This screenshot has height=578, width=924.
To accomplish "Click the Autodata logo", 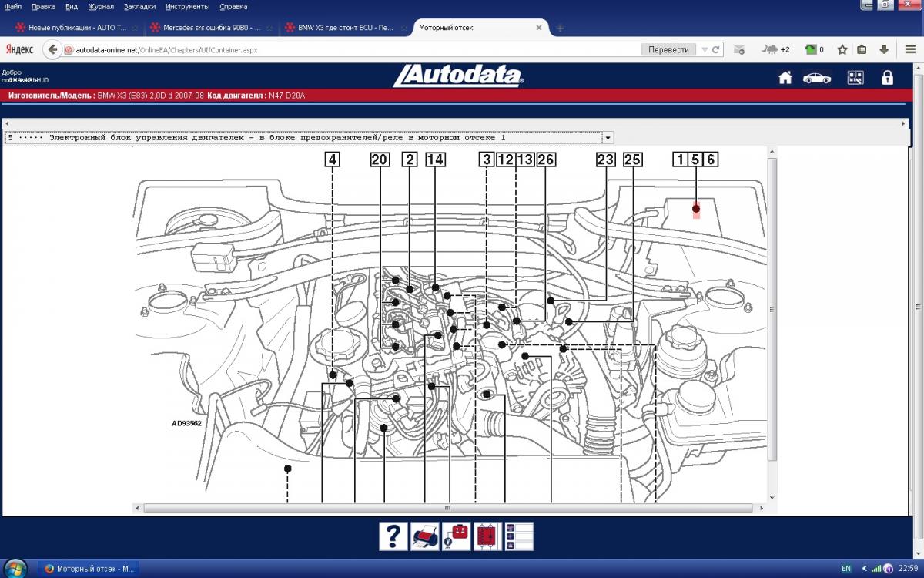I will (x=457, y=76).
